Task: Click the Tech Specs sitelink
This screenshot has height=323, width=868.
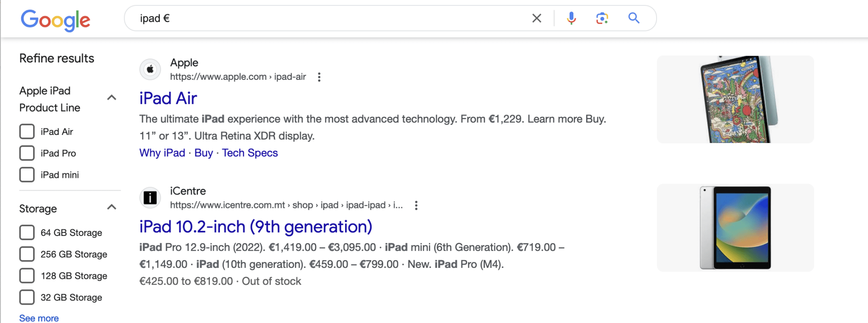Action: click(x=250, y=153)
